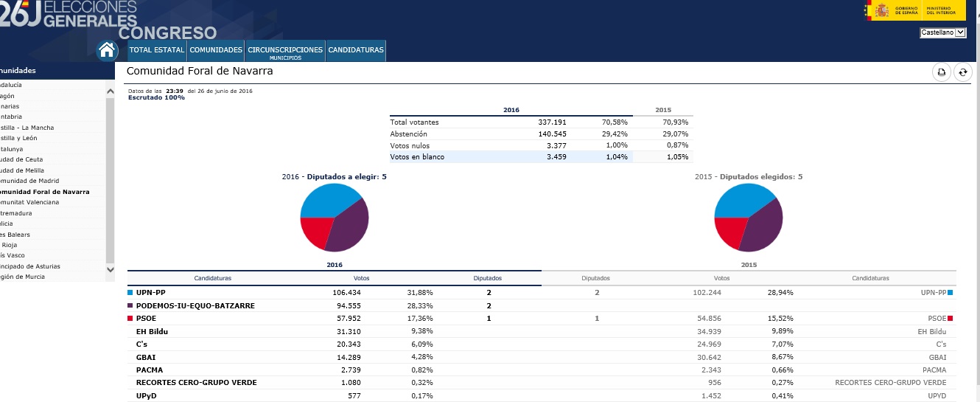980x402 pixels.
Task: Click the blue UPN-PP color square
Action: click(130, 293)
